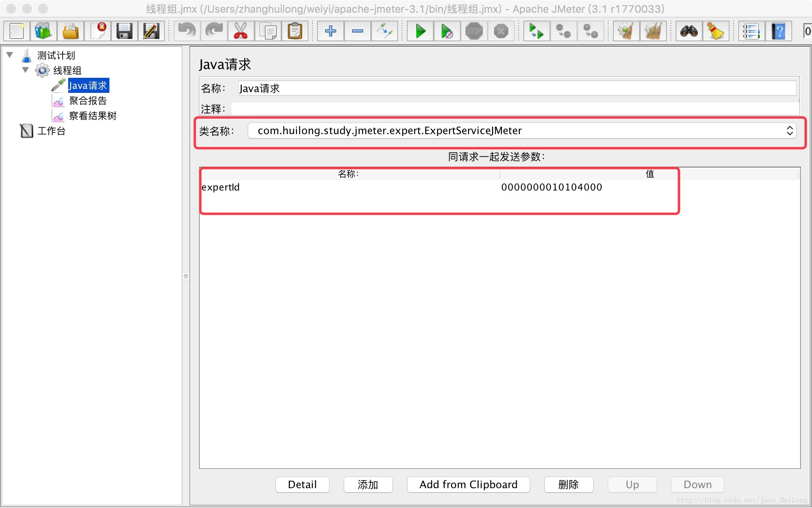The width and height of the screenshot is (812, 508).
Task: Save the test plan with floppy icon
Action: pos(124,31)
